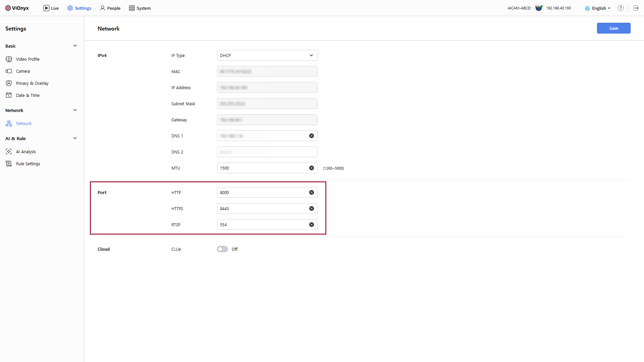Click the logout icon at top right
The image size is (644, 362).
point(636,8)
